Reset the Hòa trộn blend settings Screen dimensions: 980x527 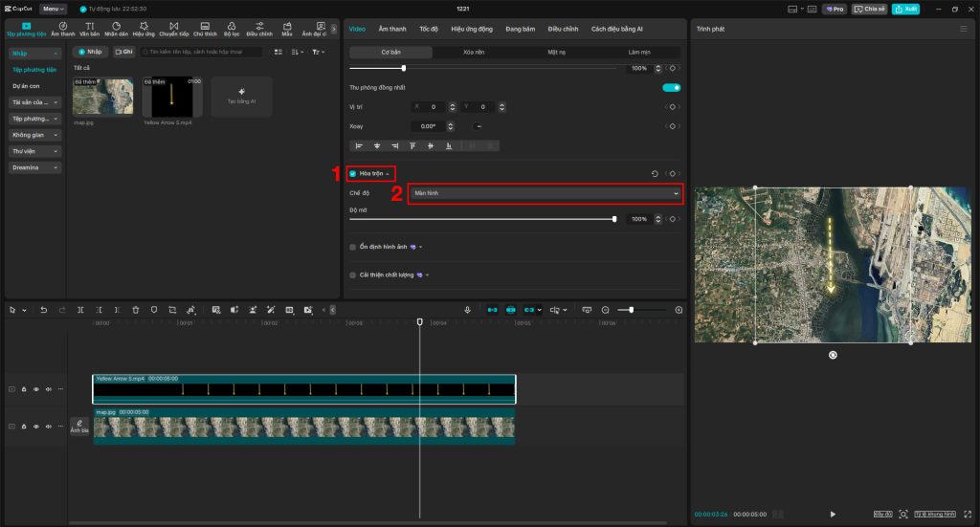[655, 174]
